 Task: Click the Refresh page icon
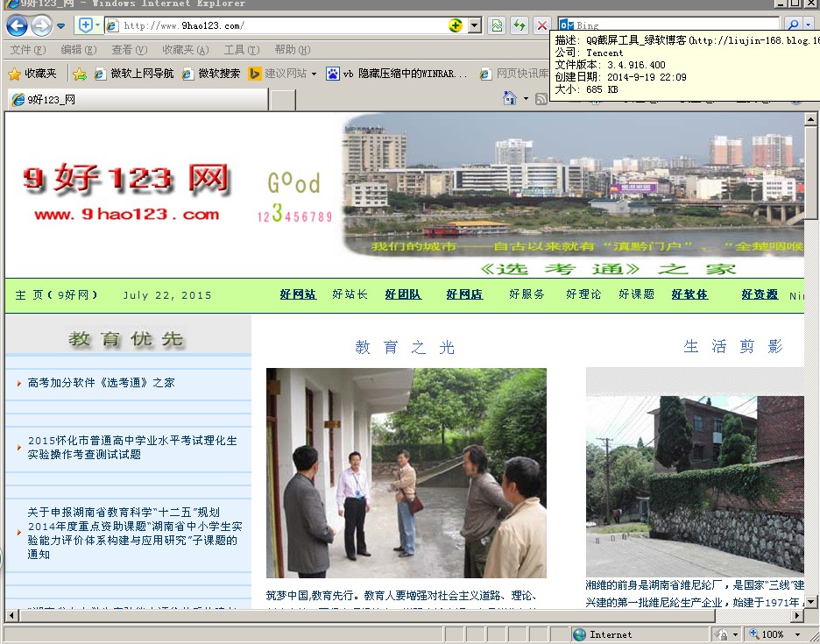[520, 25]
